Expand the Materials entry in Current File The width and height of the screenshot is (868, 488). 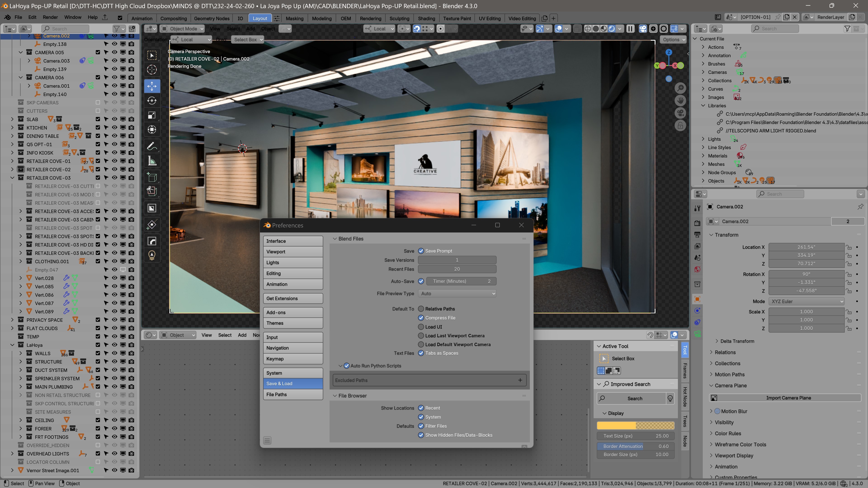pos(703,156)
